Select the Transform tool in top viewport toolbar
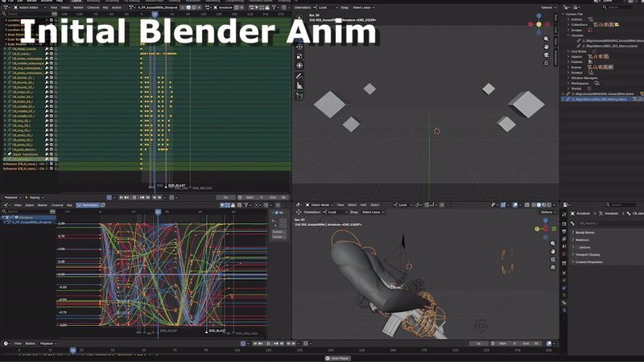 (x=299, y=66)
